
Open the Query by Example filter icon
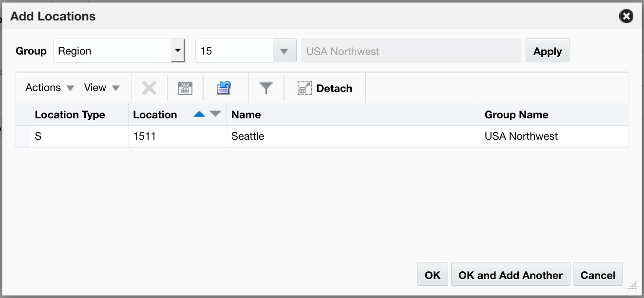[266, 88]
